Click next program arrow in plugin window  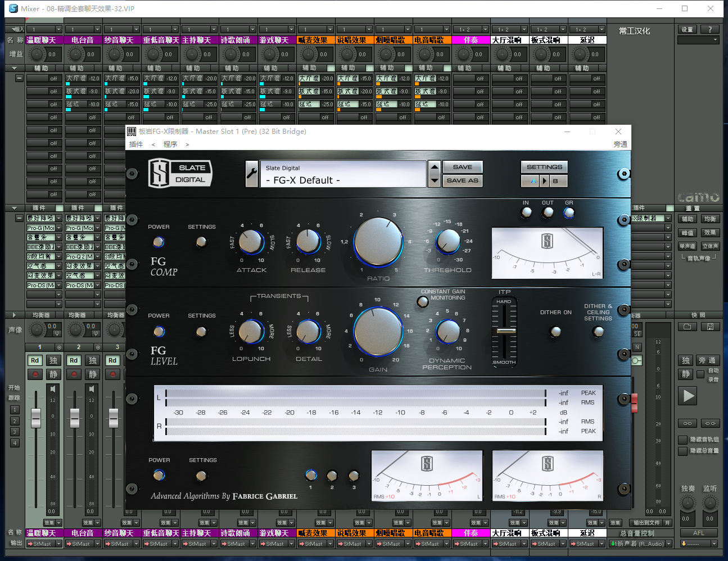pyautogui.click(x=187, y=144)
